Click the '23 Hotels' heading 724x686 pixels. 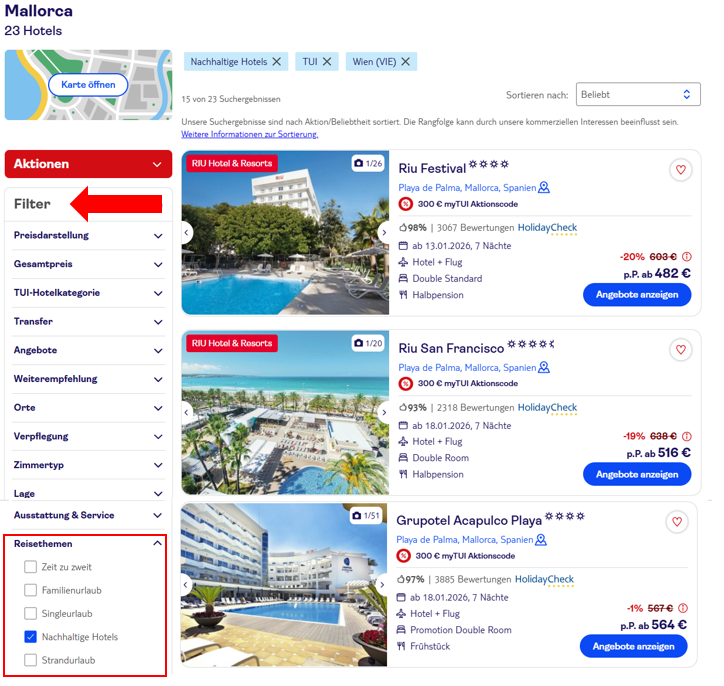[33, 31]
